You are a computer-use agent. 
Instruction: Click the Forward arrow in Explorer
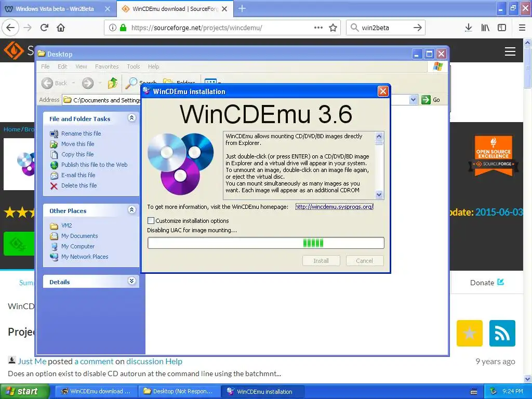pyautogui.click(x=87, y=83)
